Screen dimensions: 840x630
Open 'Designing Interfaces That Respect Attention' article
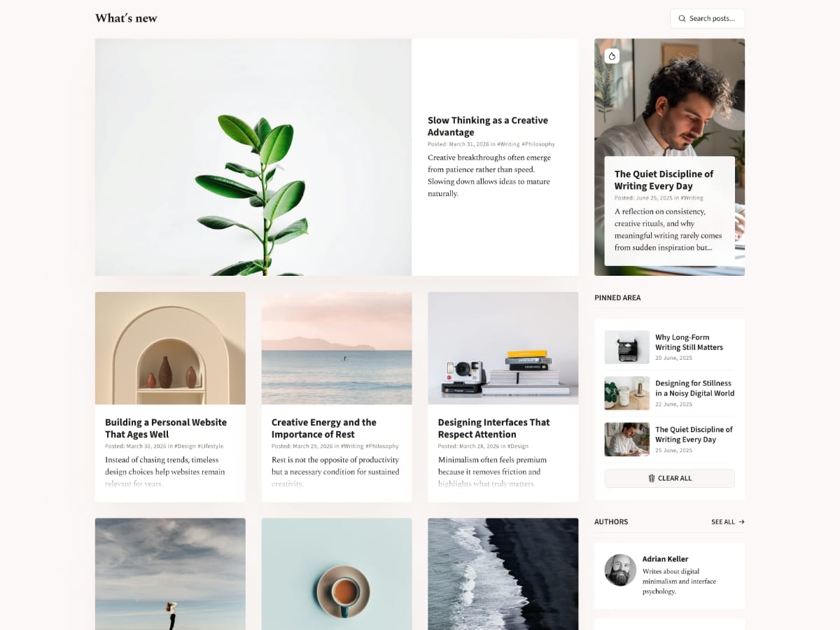coord(493,428)
